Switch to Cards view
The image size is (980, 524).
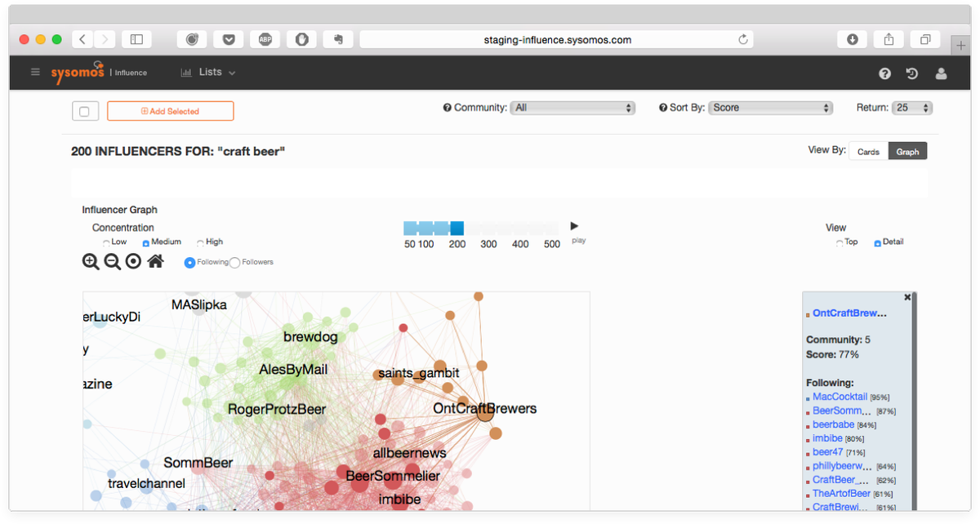[x=868, y=151]
